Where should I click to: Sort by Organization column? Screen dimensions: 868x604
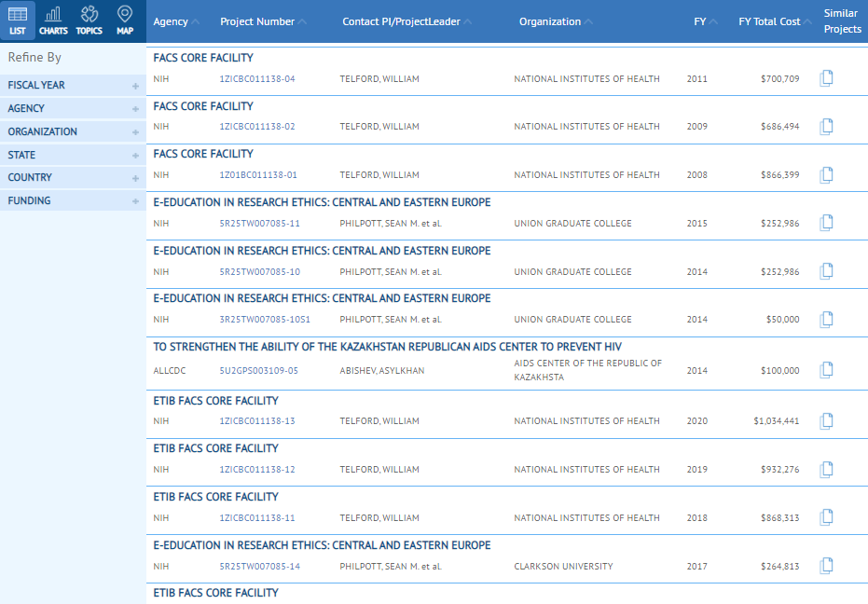click(x=556, y=21)
